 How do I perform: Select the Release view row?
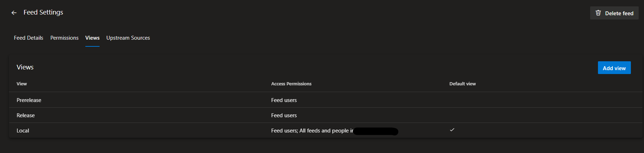(x=26, y=115)
